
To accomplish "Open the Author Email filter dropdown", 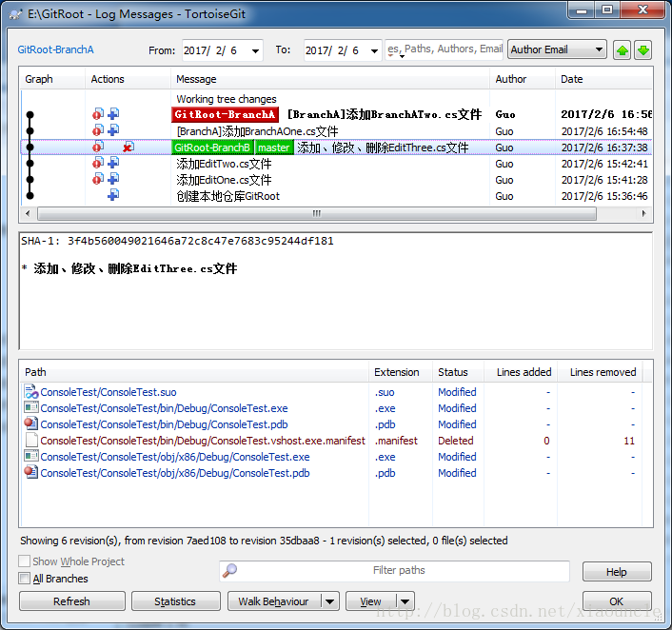I will coord(599,49).
